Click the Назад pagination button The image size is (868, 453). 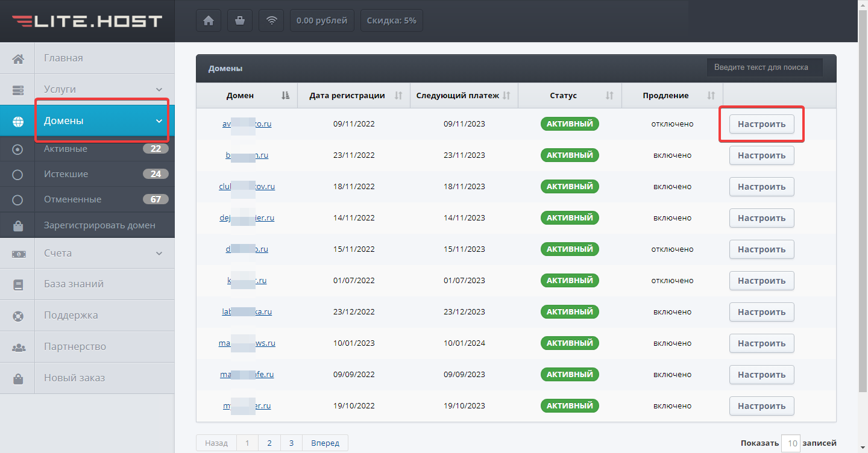click(x=216, y=443)
